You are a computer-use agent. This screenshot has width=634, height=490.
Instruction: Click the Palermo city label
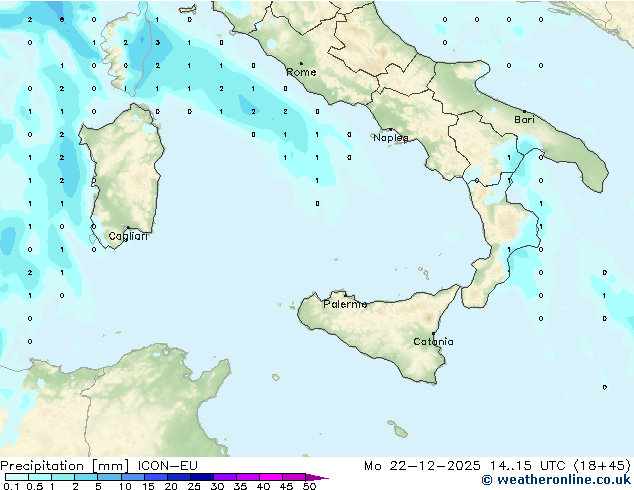click(x=345, y=304)
